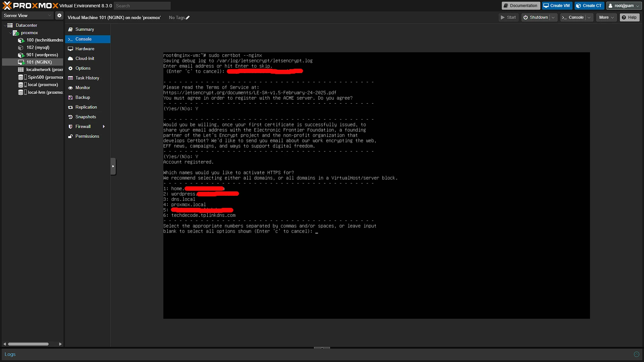
Task: Collapse the proxmox node
Action: pos(10,33)
